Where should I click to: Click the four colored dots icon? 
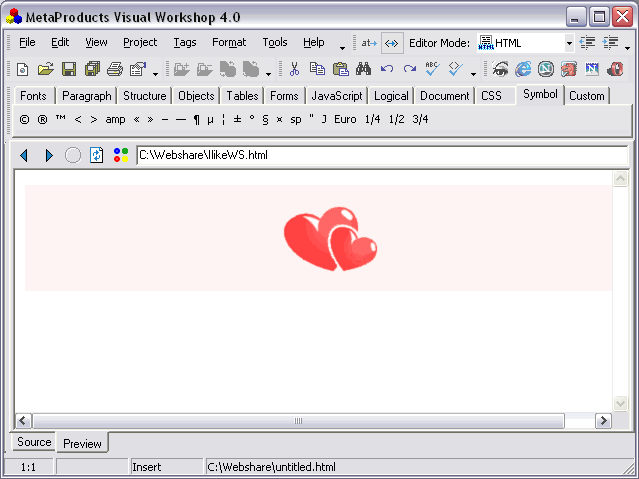coord(121,155)
